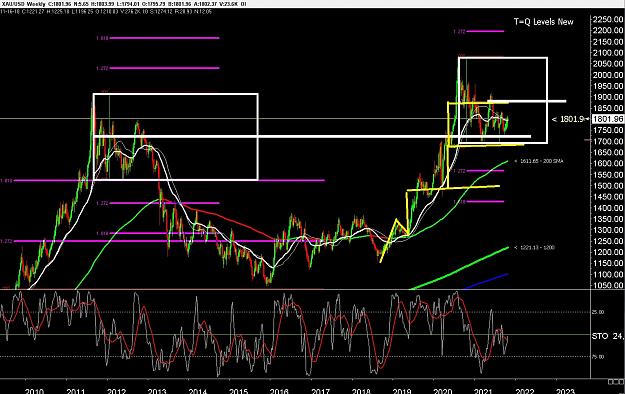Viewport: 625px width, 394px height.
Task: Click the 1900.00 price axis label
Action: coord(608,97)
